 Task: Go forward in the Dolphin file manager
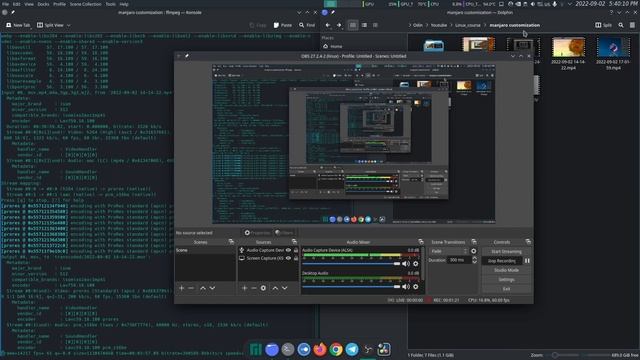(x=339, y=25)
